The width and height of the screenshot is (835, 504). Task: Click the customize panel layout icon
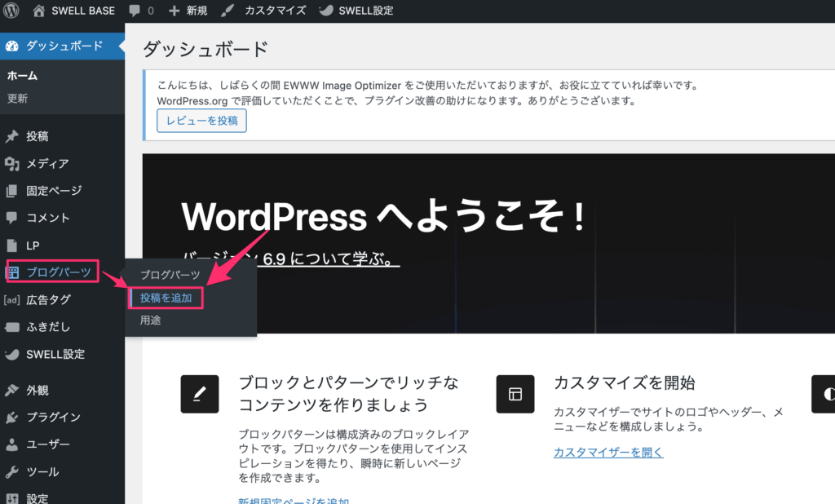515,394
